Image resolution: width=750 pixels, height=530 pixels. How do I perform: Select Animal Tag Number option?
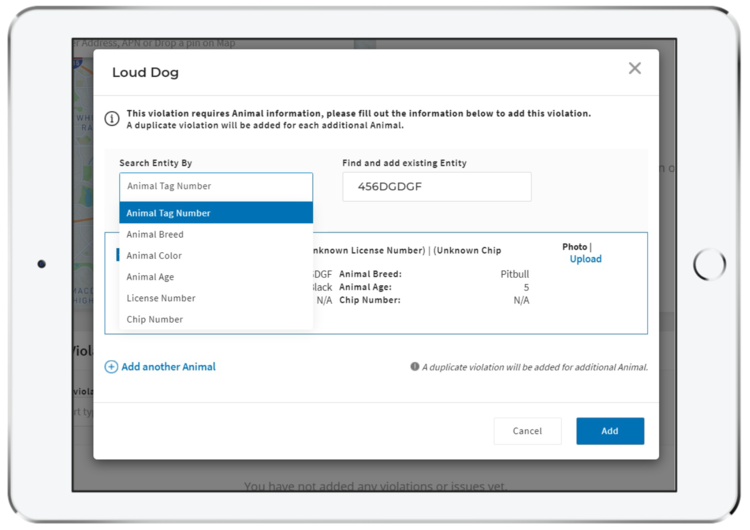tap(215, 213)
